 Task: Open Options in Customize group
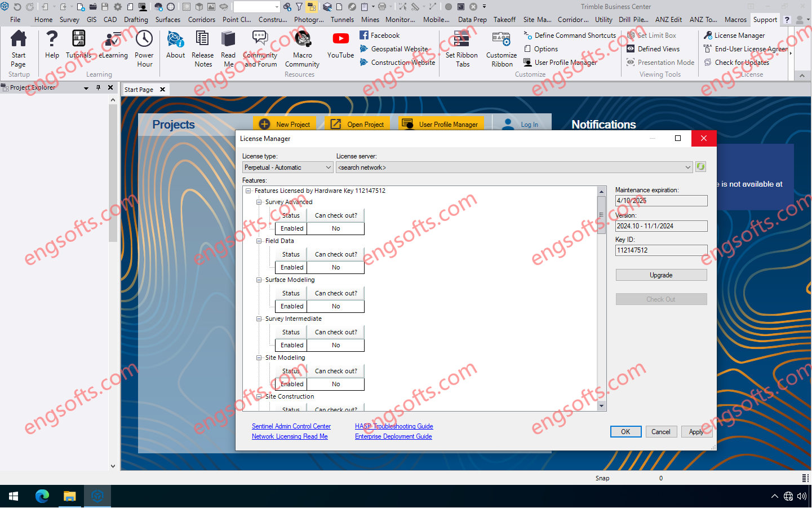pyautogui.click(x=541, y=49)
